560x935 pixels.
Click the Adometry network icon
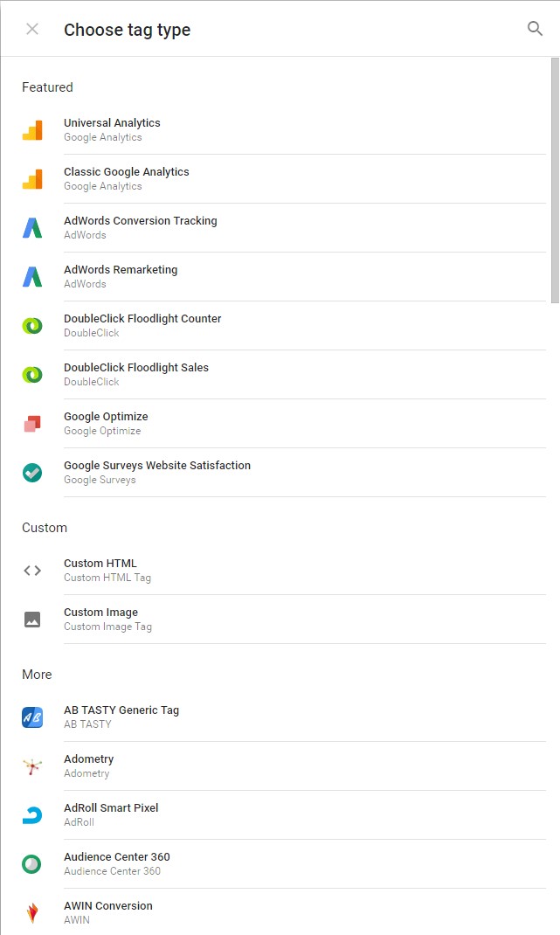pos(32,766)
